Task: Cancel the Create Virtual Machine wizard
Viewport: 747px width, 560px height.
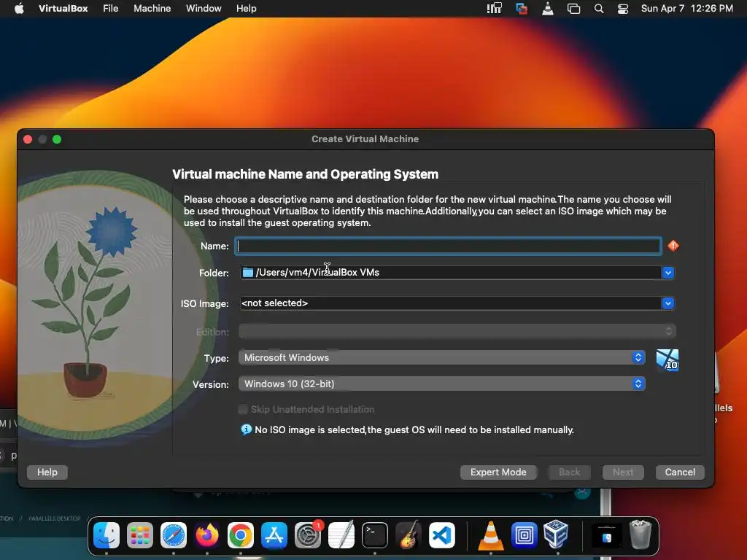Action: pos(680,472)
